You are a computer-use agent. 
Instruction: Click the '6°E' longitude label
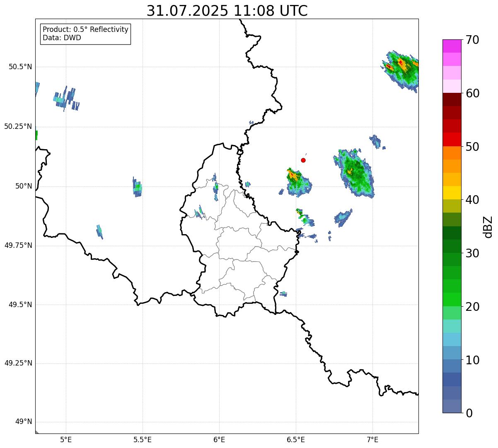point(219,439)
